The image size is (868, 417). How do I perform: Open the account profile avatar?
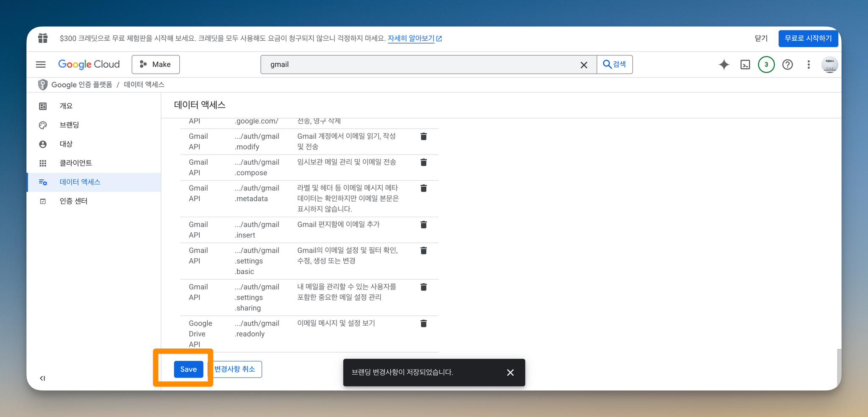coord(829,64)
